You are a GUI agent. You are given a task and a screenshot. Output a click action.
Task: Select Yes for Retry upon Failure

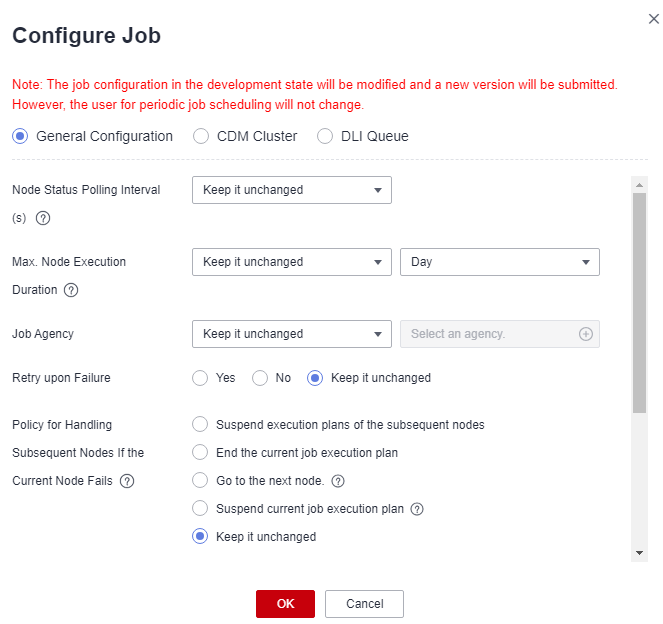[x=200, y=378]
